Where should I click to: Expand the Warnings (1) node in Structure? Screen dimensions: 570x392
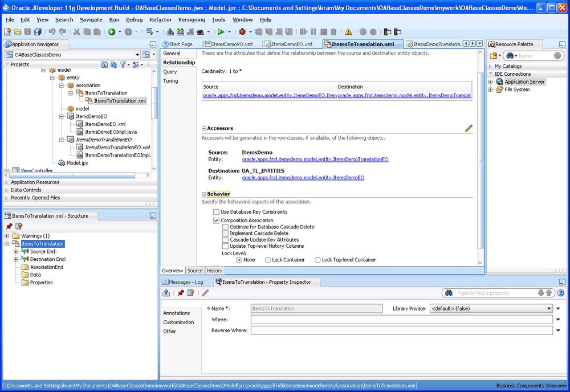[6, 236]
